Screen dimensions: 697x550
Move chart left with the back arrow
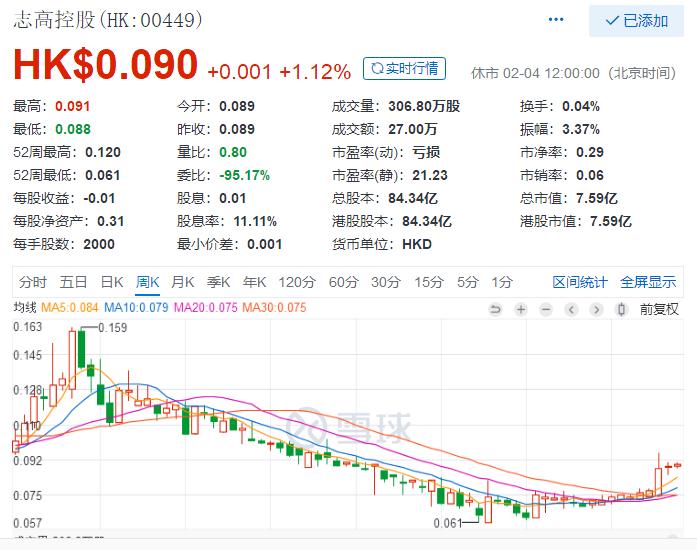[572, 309]
